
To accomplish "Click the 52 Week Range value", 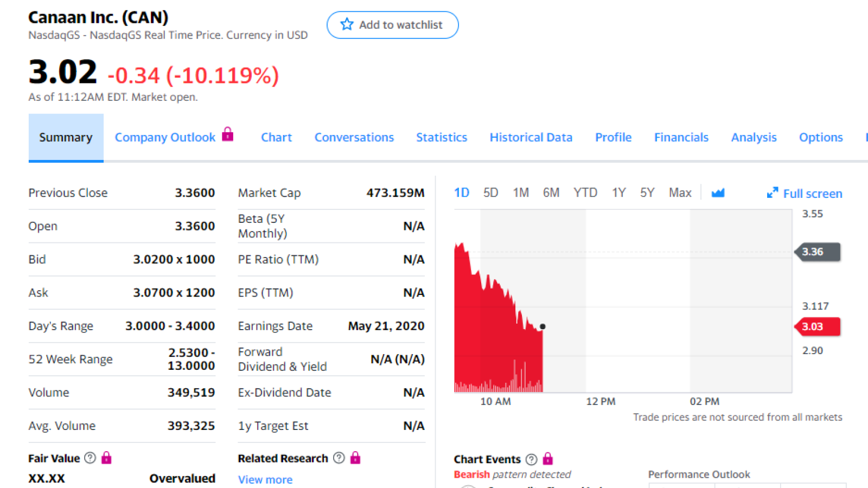I will tap(192, 359).
